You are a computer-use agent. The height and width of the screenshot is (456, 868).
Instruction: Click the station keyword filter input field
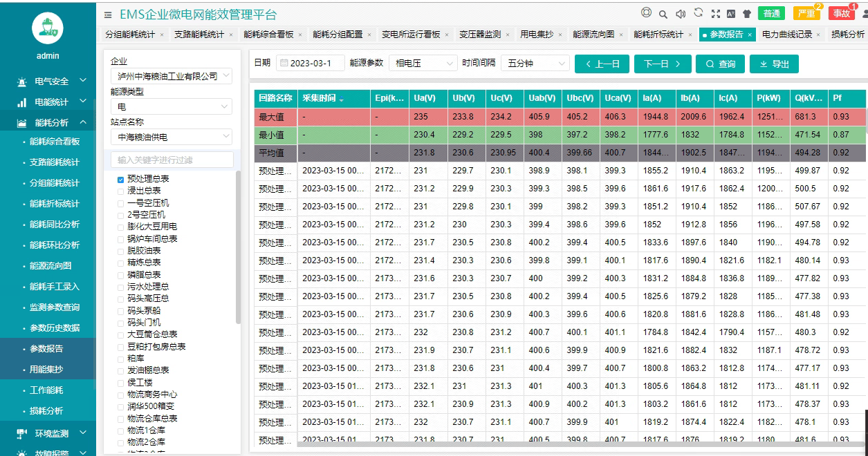click(x=172, y=160)
